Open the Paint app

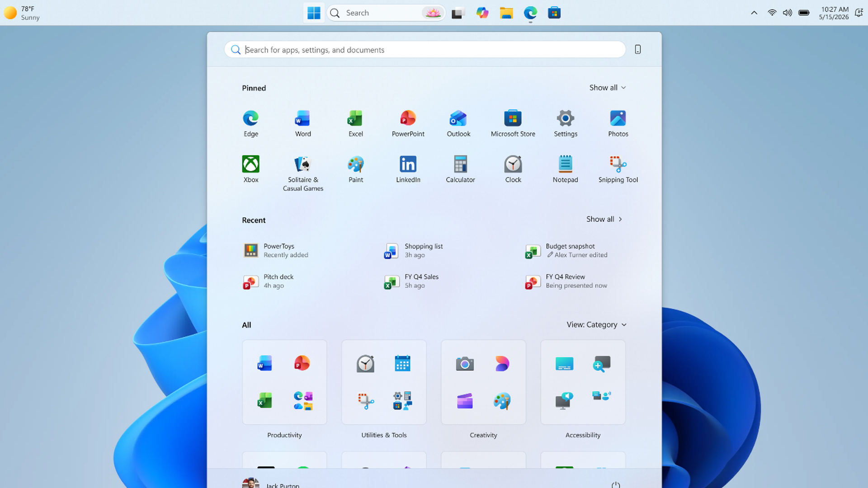(355, 169)
